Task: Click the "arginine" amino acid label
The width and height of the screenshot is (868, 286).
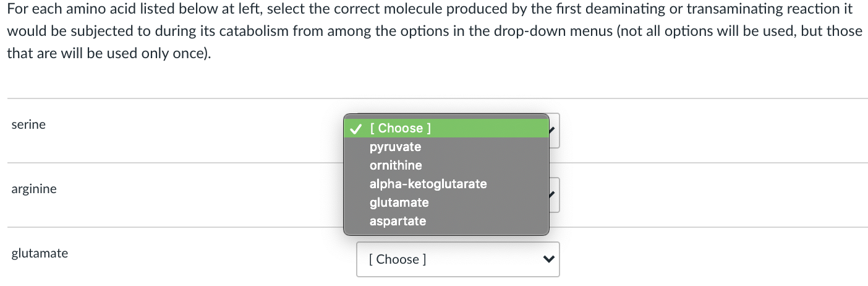Action: [33, 189]
